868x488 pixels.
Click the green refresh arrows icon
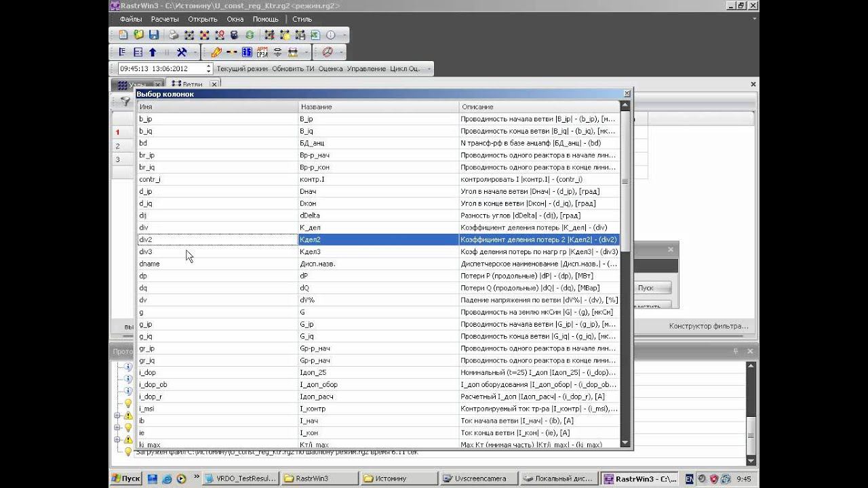click(x=250, y=35)
